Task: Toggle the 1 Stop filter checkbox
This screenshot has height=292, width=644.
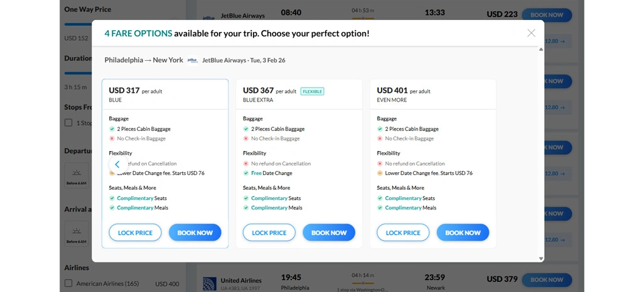Action: coord(68,123)
